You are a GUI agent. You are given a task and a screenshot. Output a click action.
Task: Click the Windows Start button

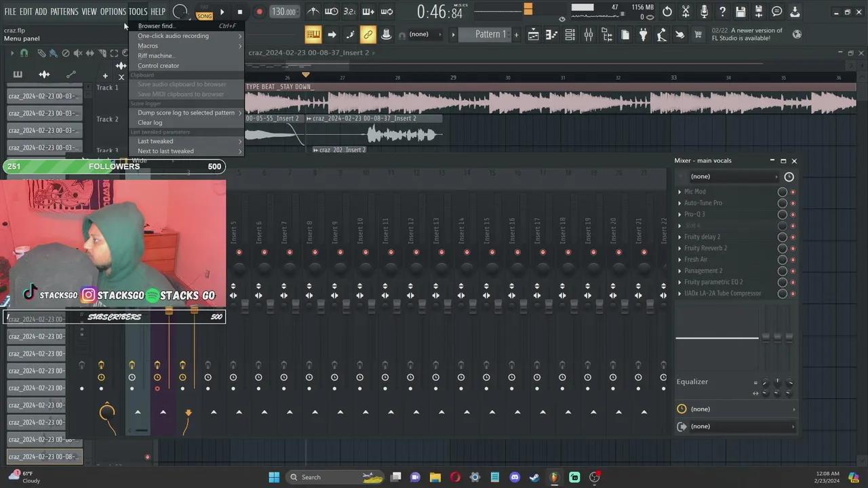pyautogui.click(x=274, y=477)
